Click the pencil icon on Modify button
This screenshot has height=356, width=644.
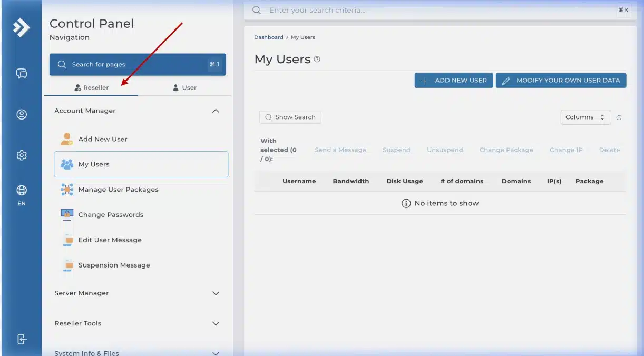[506, 81]
